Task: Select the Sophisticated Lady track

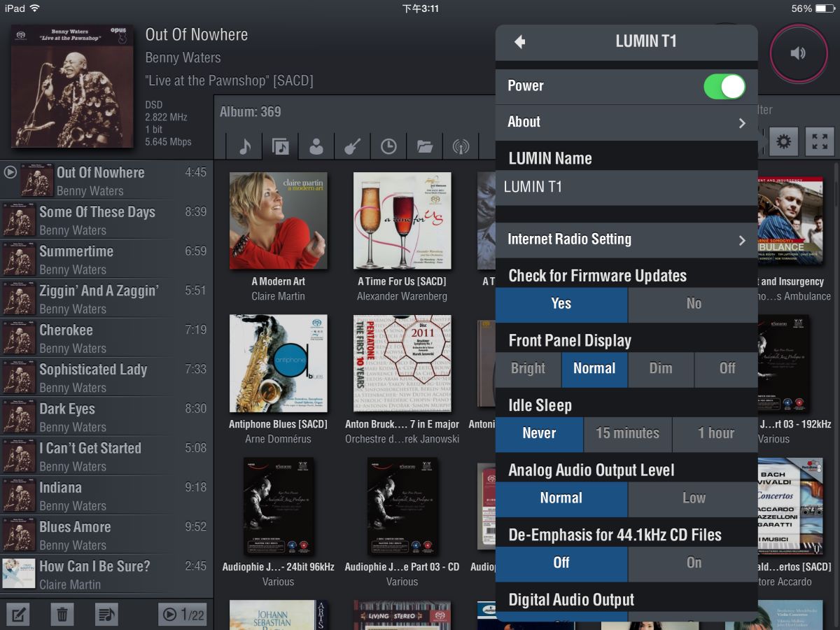Action: point(106,377)
